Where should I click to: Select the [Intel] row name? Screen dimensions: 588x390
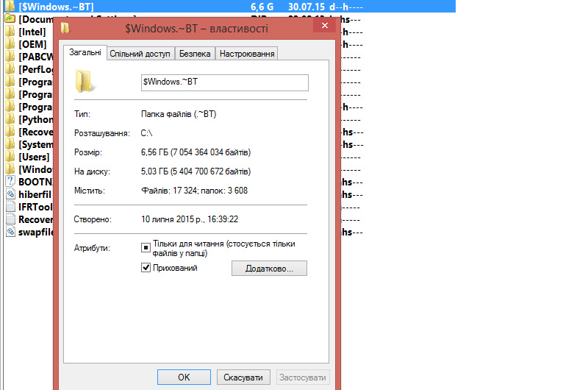(x=32, y=32)
